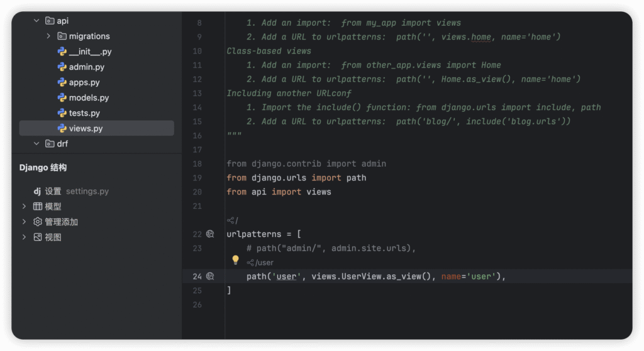Collapse the drf folder
Image resolution: width=644 pixels, height=351 pixels.
pyautogui.click(x=36, y=144)
